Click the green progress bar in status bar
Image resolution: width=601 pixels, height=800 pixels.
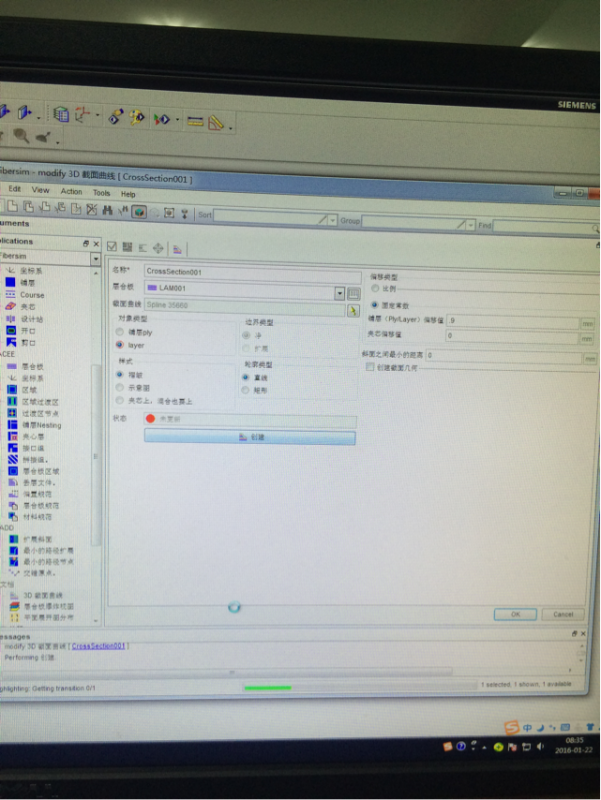tap(267, 688)
